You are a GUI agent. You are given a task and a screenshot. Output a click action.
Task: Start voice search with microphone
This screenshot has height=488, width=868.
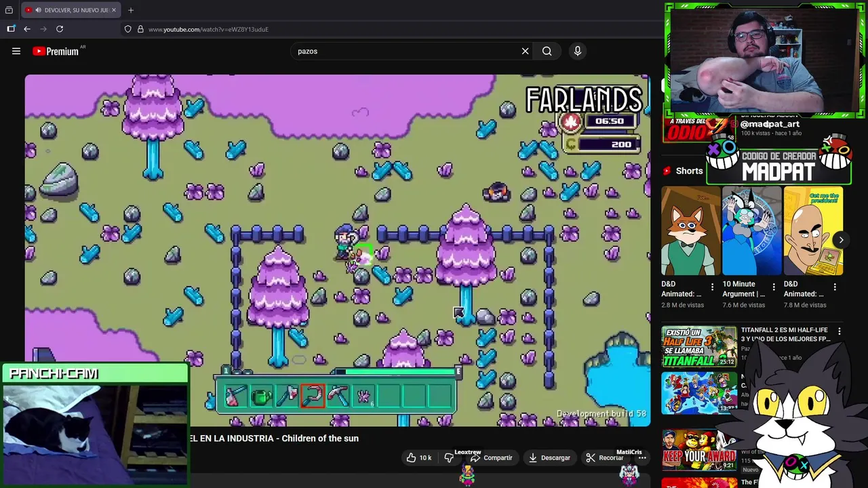(578, 51)
